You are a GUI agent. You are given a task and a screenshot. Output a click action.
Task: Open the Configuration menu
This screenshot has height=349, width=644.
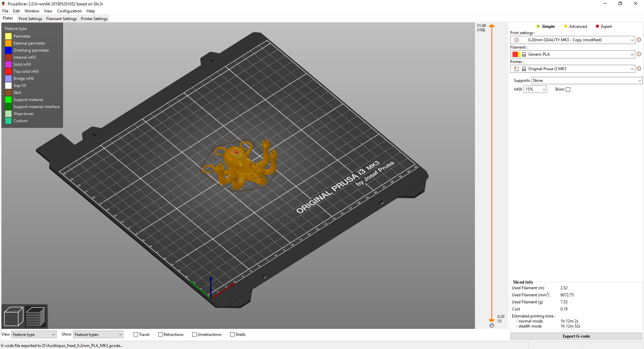pyautogui.click(x=69, y=11)
